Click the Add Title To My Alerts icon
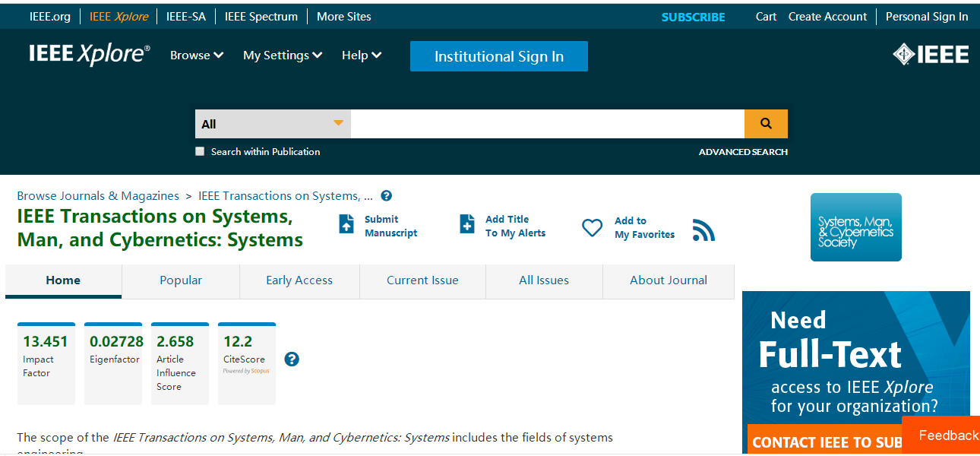The height and width of the screenshot is (456, 980). pos(467,225)
